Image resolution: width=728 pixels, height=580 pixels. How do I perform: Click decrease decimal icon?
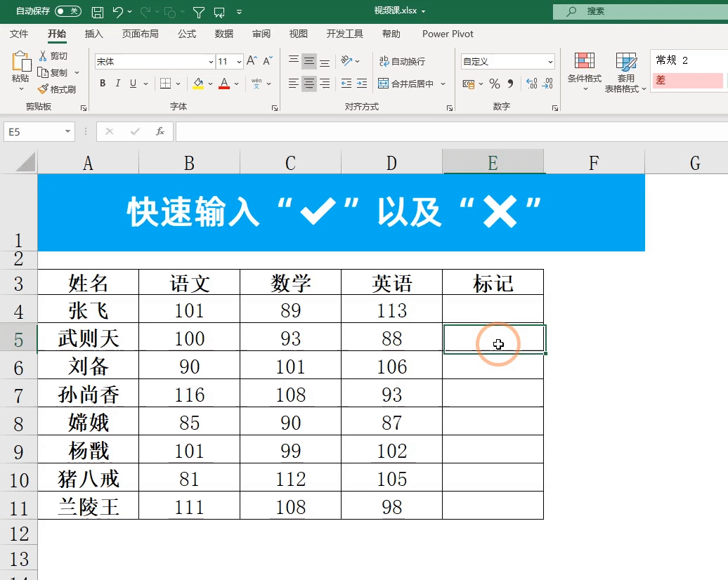[547, 84]
